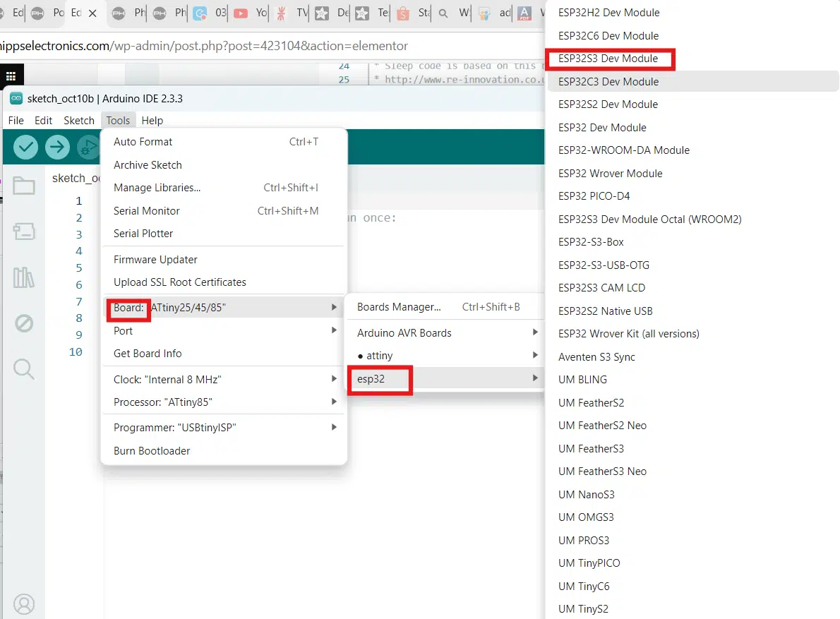This screenshot has height=619, width=840.
Task: Click the Upload arrow button
Action: point(57,147)
